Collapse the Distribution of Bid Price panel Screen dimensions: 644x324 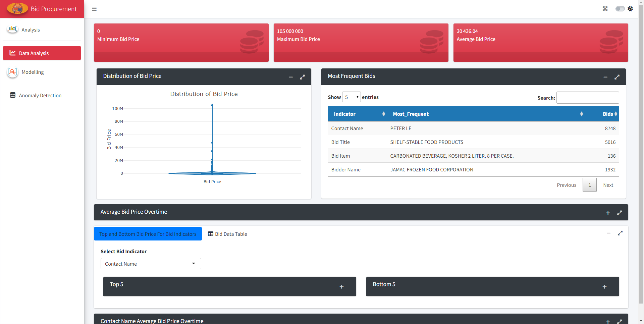(x=291, y=77)
